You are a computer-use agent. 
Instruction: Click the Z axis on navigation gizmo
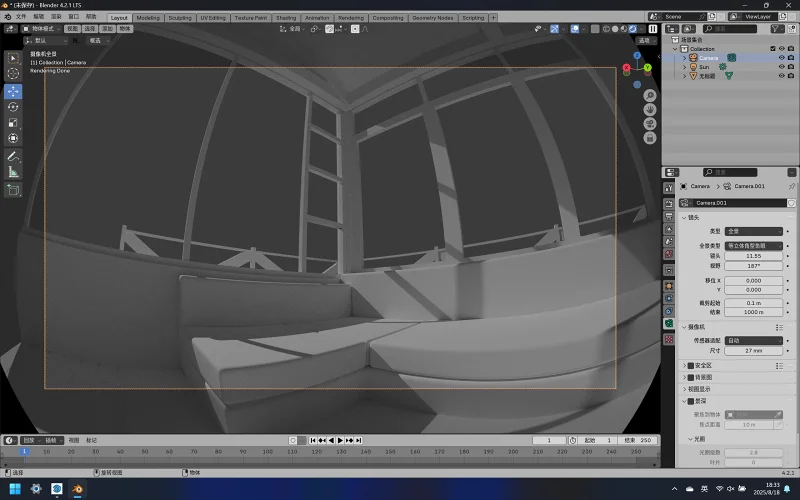[637, 55]
